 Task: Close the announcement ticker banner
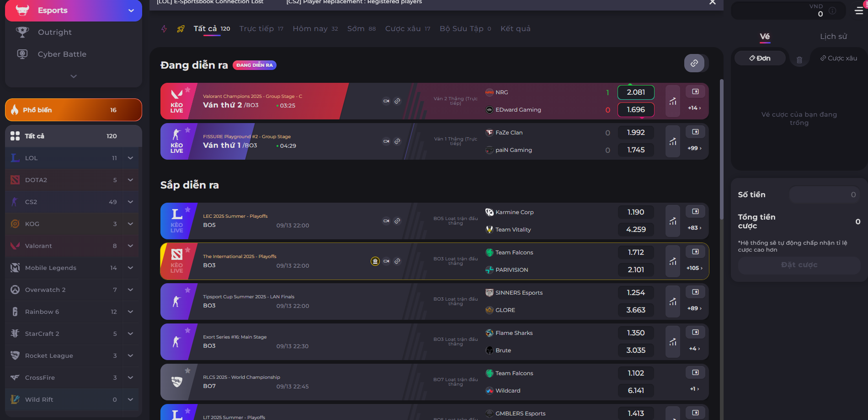click(x=713, y=2)
